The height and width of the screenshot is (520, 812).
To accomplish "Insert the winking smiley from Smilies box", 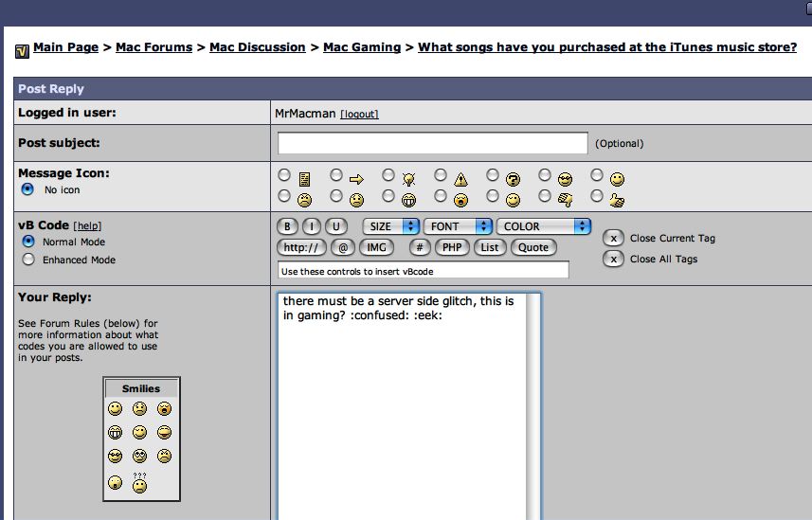I will 139,432.
